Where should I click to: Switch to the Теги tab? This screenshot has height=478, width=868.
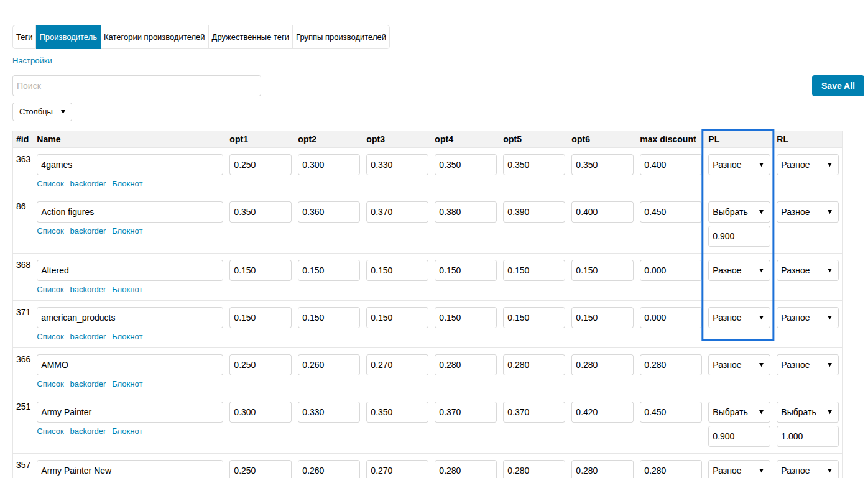pyautogui.click(x=24, y=37)
